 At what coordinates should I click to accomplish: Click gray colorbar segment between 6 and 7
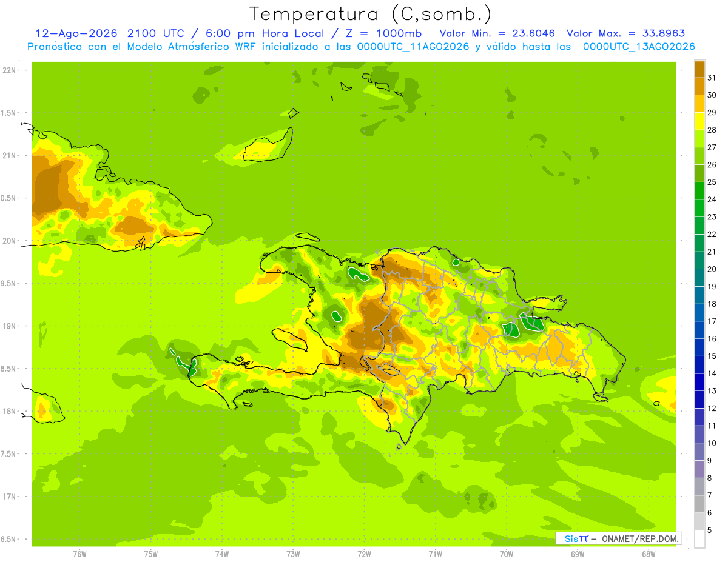[699, 504]
